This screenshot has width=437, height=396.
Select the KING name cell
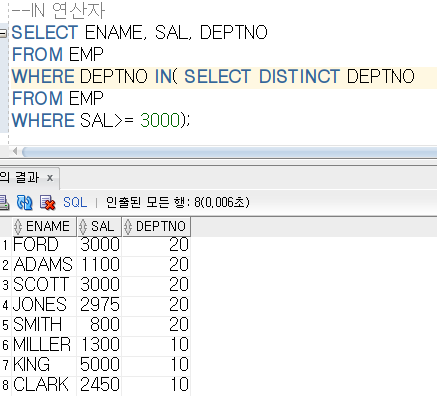point(44,365)
